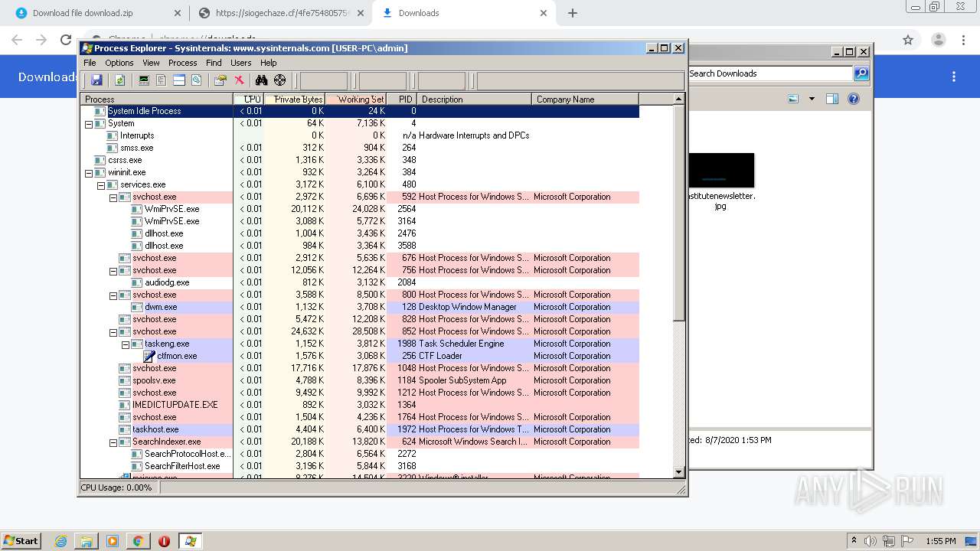The height and width of the screenshot is (551, 980).
Task: Click the taskbar clock showing 1:55 PM
Action: coord(940,541)
